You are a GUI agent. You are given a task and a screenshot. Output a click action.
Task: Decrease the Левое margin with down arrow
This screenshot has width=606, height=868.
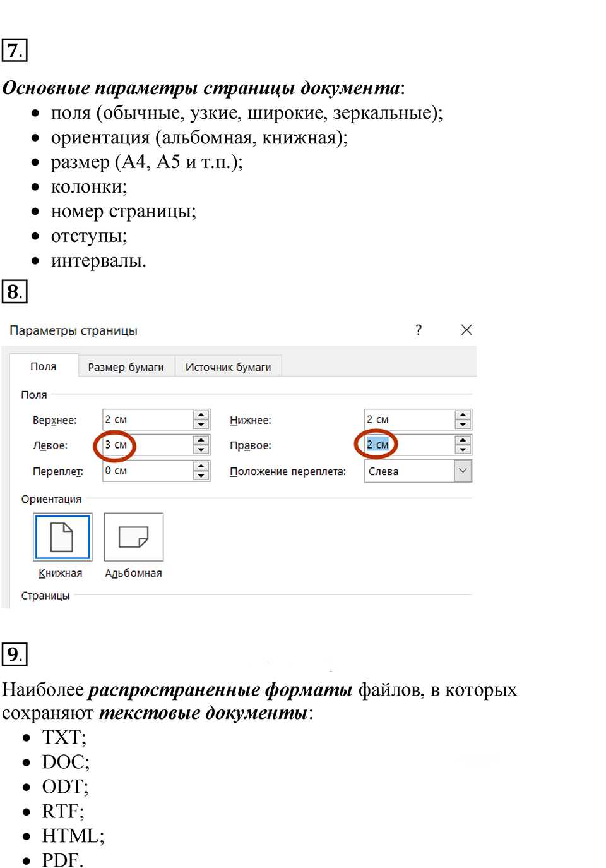click(x=201, y=450)
